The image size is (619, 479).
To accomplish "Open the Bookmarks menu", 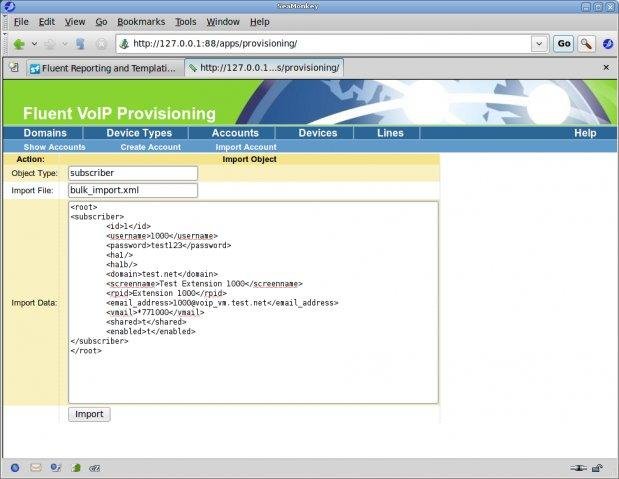I will (x=140, y=21).
